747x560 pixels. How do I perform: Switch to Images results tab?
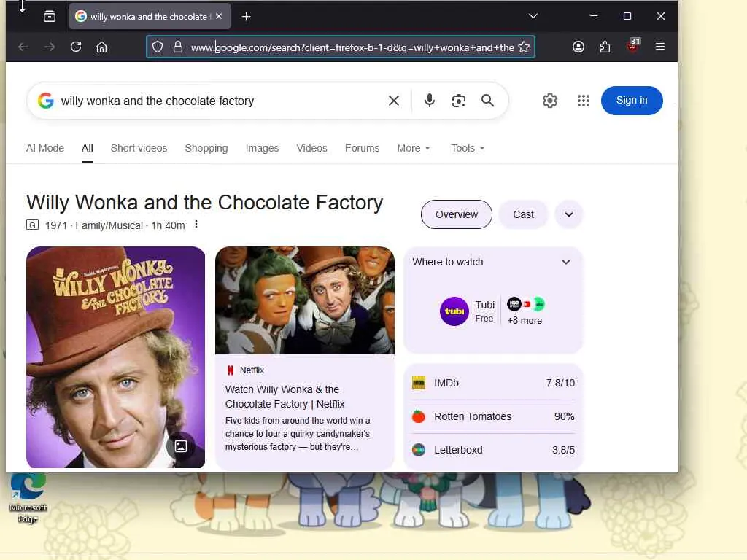click(262, 148)
